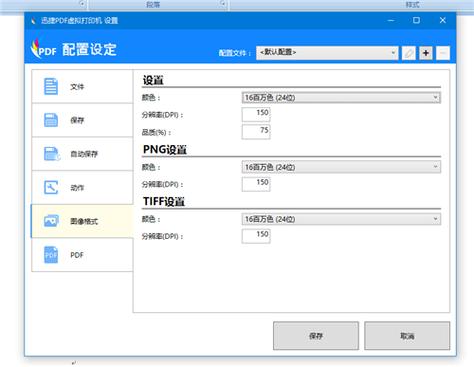Click the picture icon beside 图像格式
474x367 pixels.
pyautogui.click(x=51, y=221)
